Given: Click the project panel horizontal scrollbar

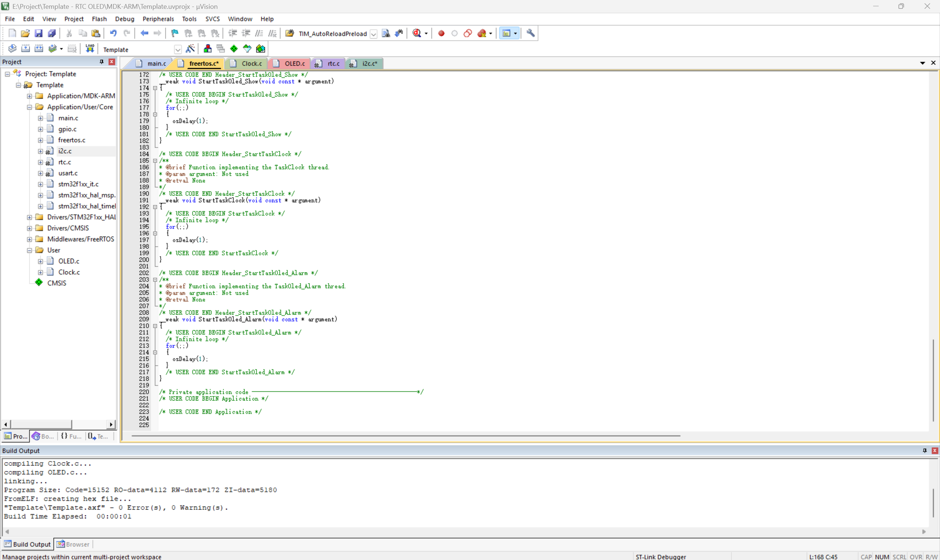Looking at the screenshot, I should point(41,424).
